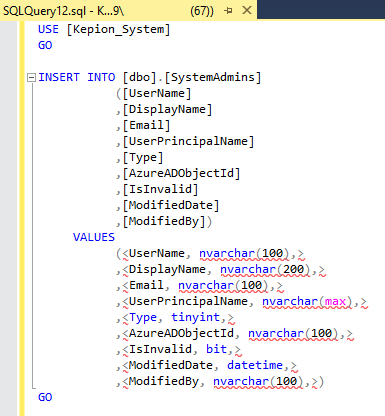Click the final GO statement
This screenshot has height=416, width=385.
coord(45,397)
